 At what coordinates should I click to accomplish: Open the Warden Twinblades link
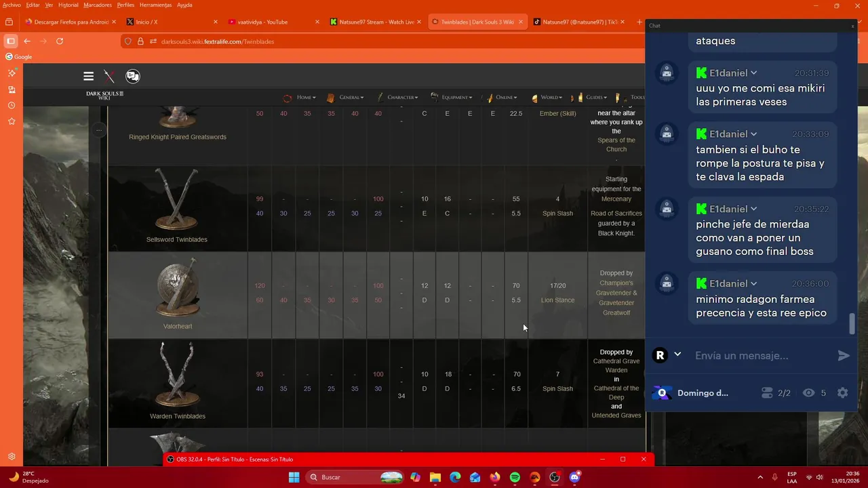coord(178,416)
